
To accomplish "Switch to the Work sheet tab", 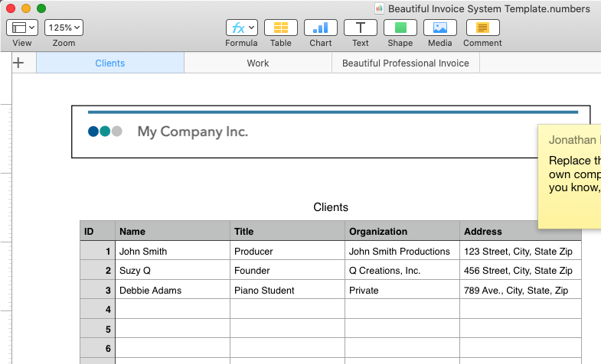I will [258, 63].
